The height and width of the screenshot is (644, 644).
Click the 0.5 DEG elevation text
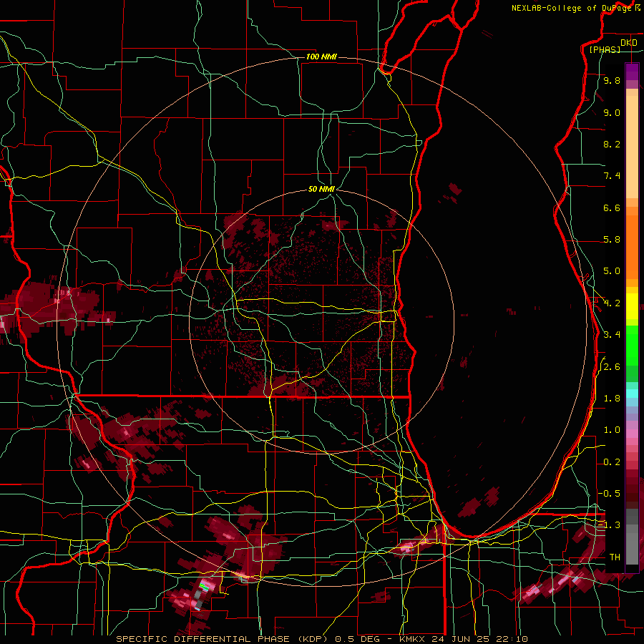point(357,639)
